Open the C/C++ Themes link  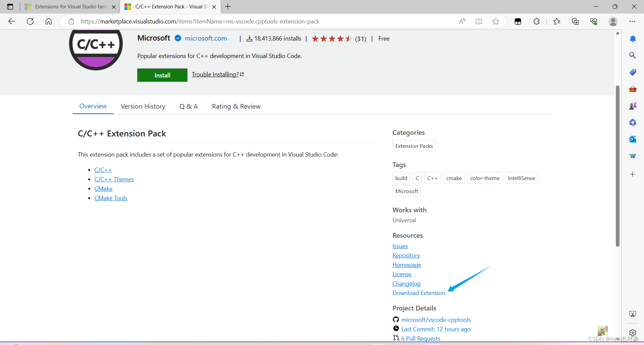click(x=114, y=179)
